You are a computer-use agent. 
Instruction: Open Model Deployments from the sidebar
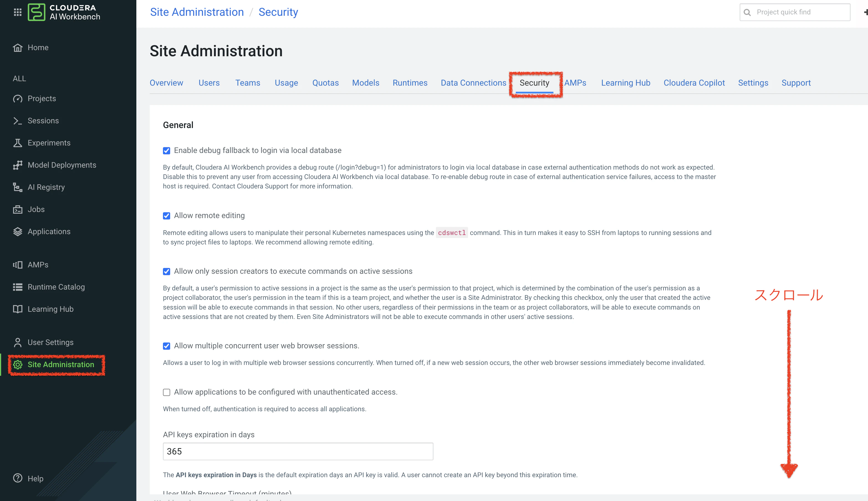pyautogui.click(x=62, y=165)
